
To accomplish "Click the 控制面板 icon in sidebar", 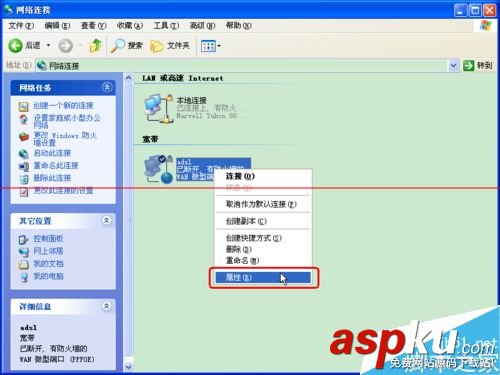I will [x=24, y=239].
